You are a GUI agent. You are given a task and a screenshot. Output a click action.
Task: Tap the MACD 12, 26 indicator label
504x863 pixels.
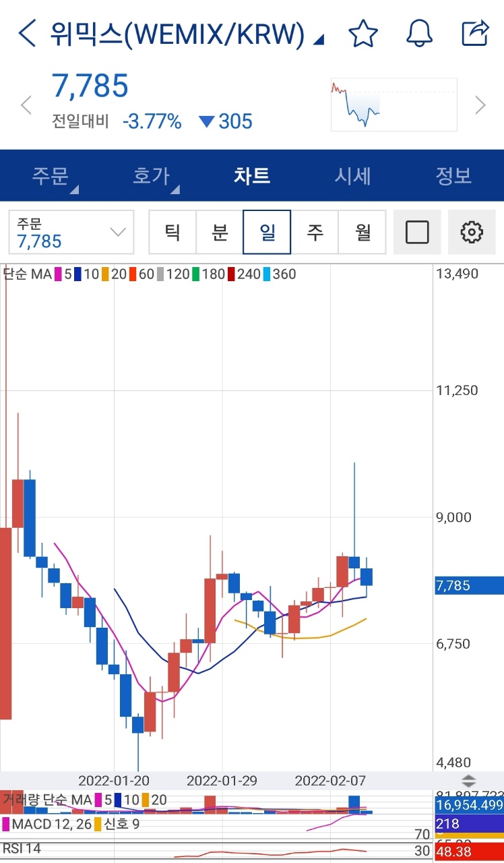click(x=51, y=824)
